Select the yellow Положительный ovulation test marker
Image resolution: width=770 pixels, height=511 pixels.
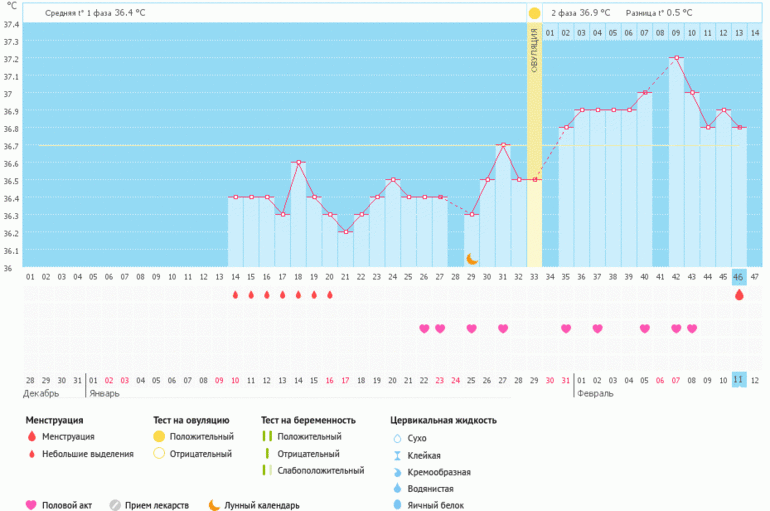point(158,437)
